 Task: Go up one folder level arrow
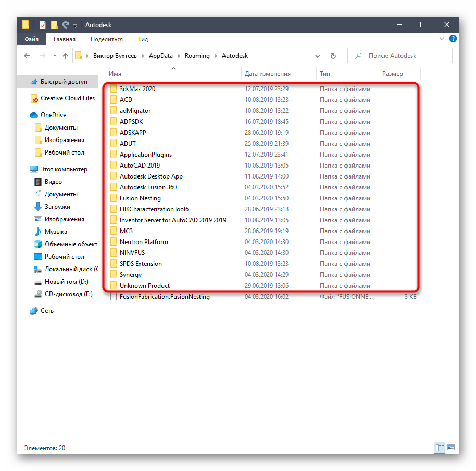click(66, 56)
